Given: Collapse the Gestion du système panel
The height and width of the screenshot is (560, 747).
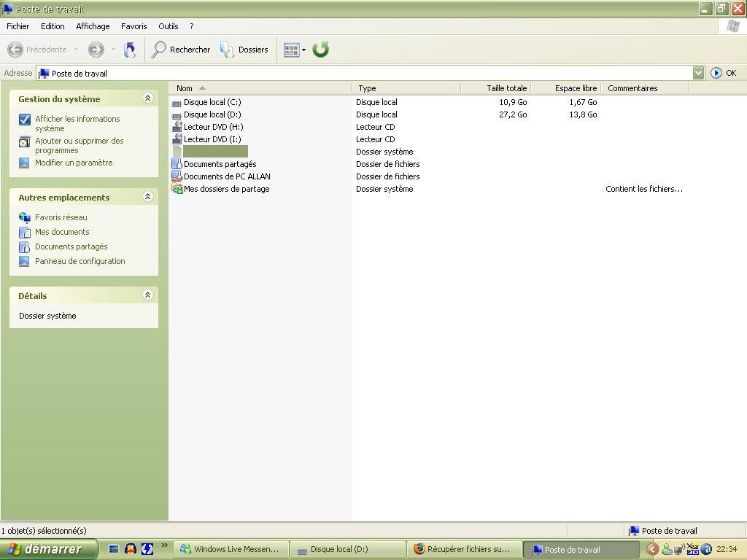Looking at the screenshot, I should pos(147,98).
